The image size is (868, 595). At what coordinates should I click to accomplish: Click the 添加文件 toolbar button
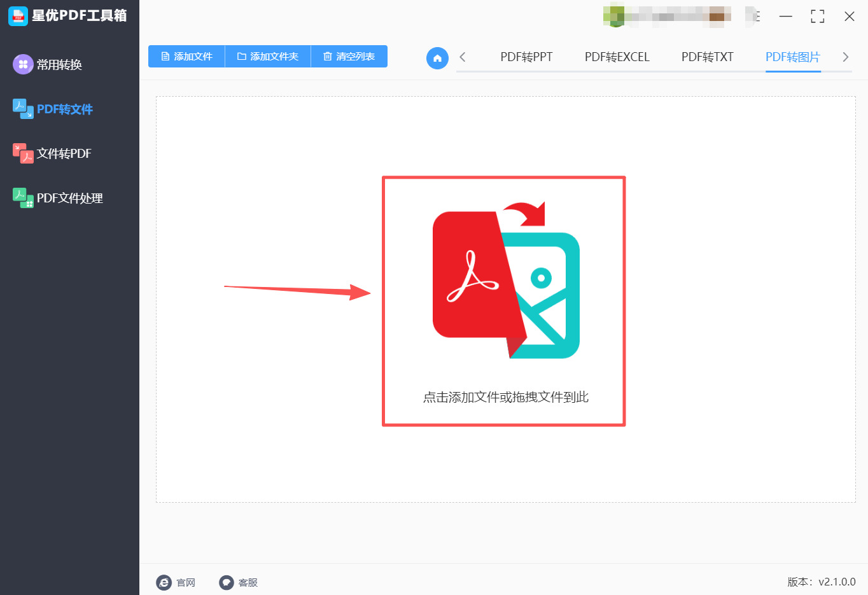(186, 57)
